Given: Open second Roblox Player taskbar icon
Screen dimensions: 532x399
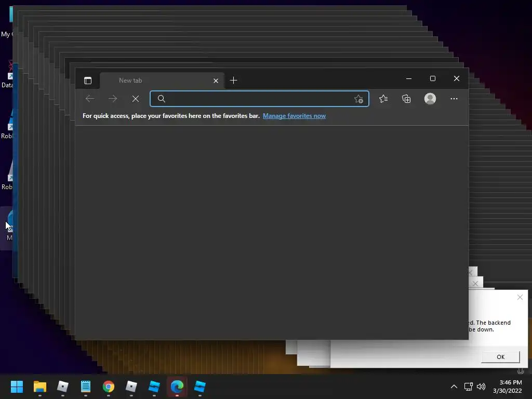Looking at the screenshot, I should 131,387.
